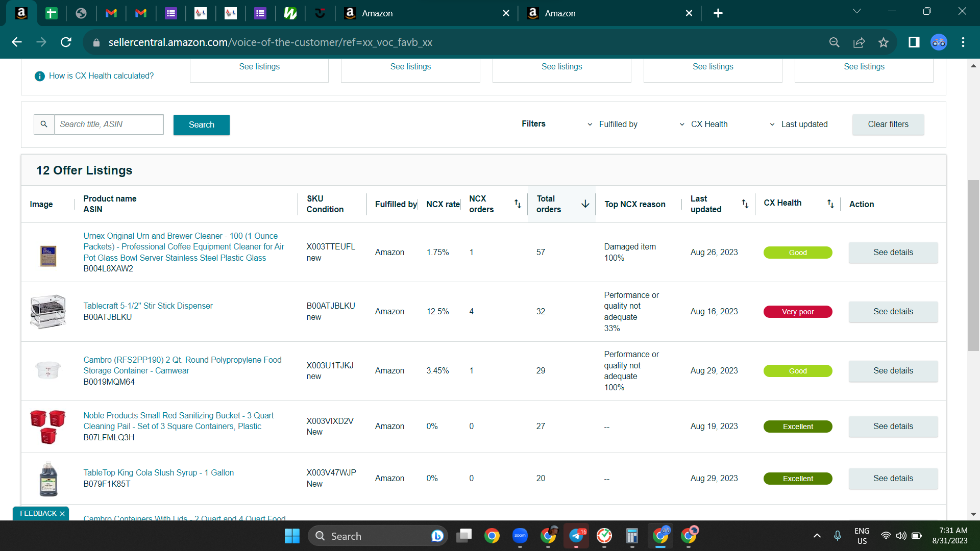Click the ASIN text B004L8XAW2
The image size is (980, 551).
[108, 269]
